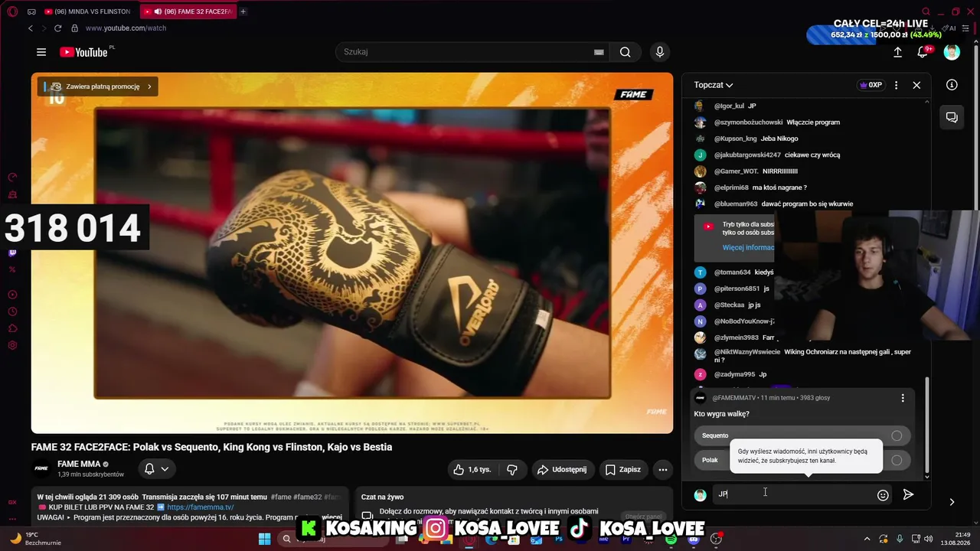This screenshot has width=980, height=551.
Task: Click @blueman963 chat username
Action: (736, 204)
